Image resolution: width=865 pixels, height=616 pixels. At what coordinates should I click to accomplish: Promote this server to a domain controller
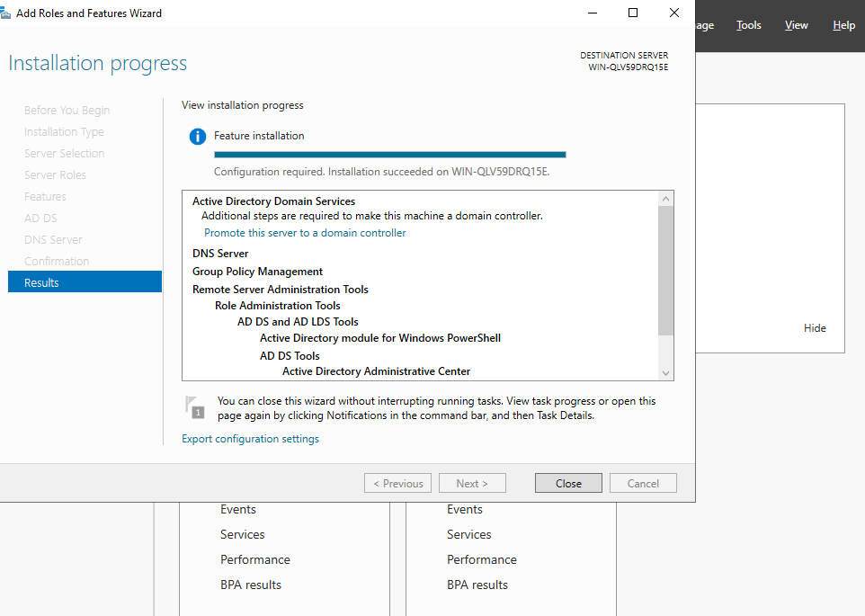click(x=305, y=233)
